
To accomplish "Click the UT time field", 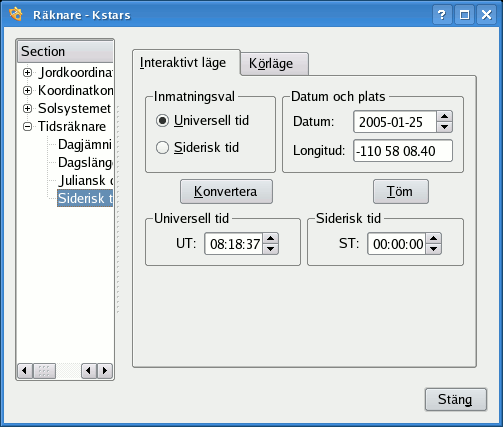I will [x=234, y=244].
